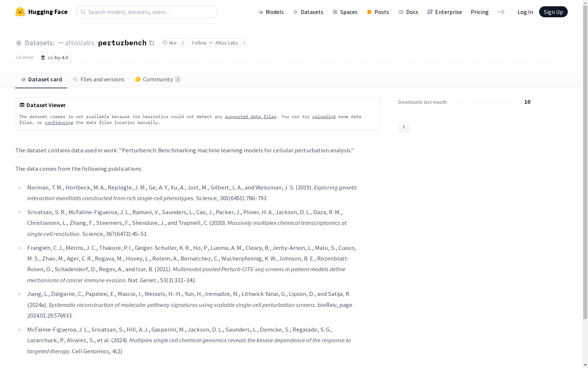Click the follower count 3
This screenshot has height=368, width=588.
244,43
